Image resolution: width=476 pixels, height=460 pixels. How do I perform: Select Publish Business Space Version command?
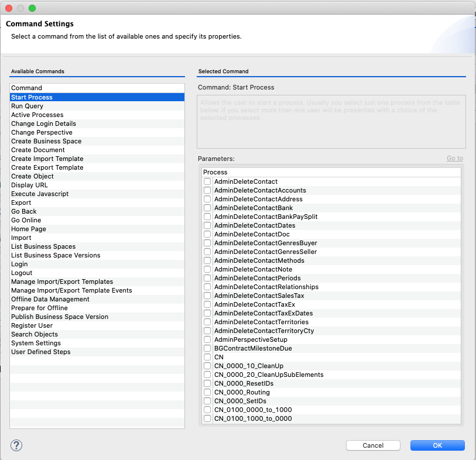click(97, 317)
